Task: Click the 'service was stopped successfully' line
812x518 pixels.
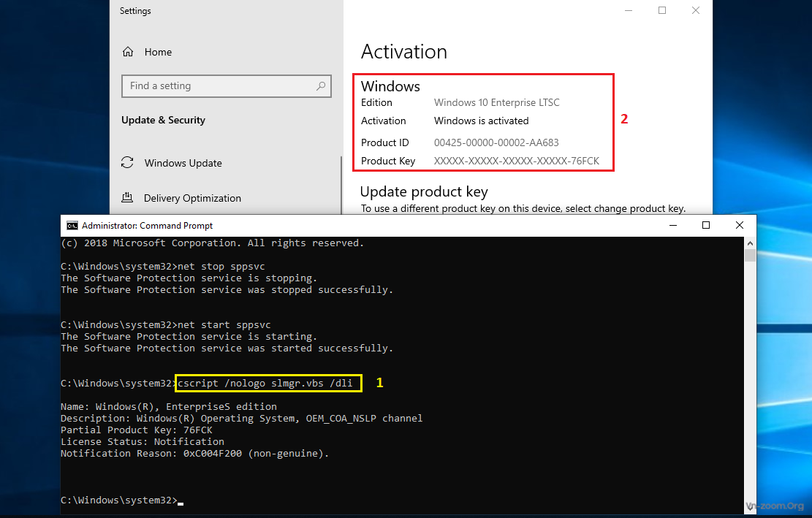Action: (x=227, y=290)
